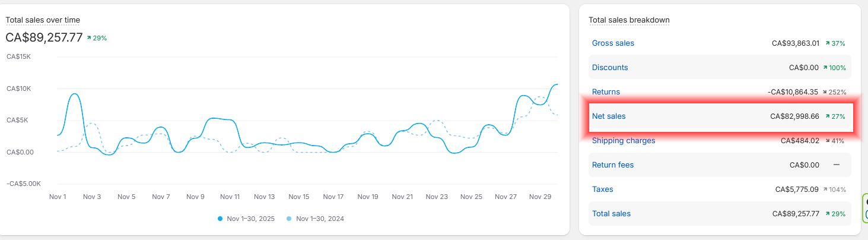Click the up arrow beside Net sales 27%
This screenshot has width=868, height=240.
pyautogui.click(x=827, y=116)
